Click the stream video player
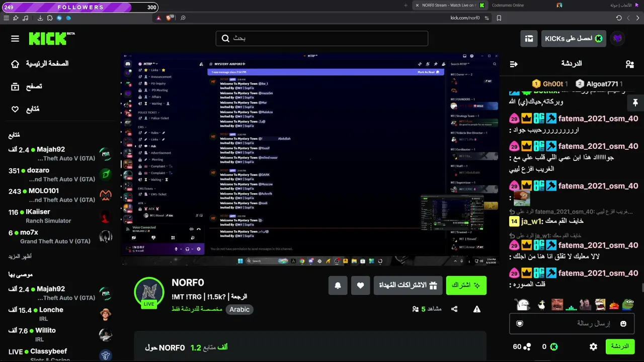The width and height of the screenshot is (644, 362). click(x=310, y=158)
